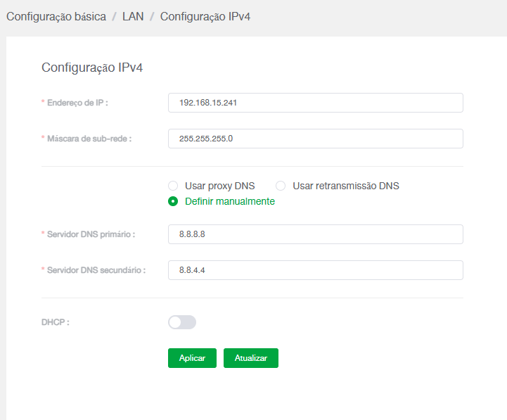This screenshot has height=420, width=507.
Task: Focus the Endereço de IP input field
Action: click(316, 103)
